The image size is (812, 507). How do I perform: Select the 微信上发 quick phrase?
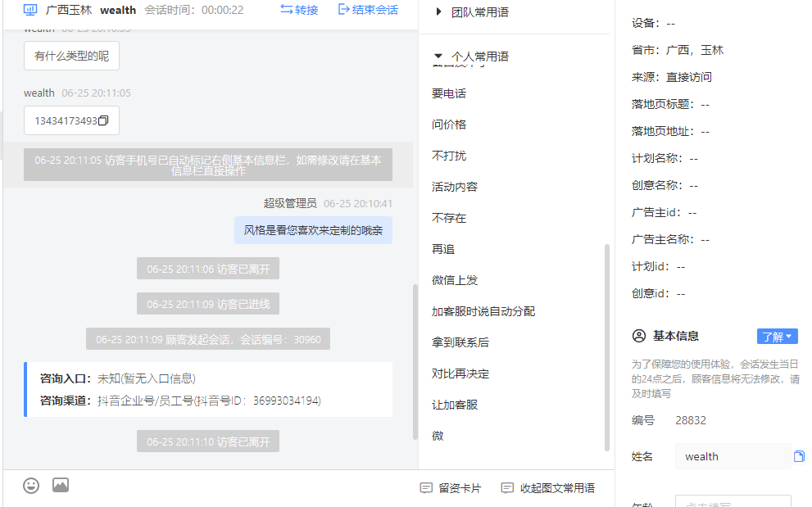(x=455, y=280)
